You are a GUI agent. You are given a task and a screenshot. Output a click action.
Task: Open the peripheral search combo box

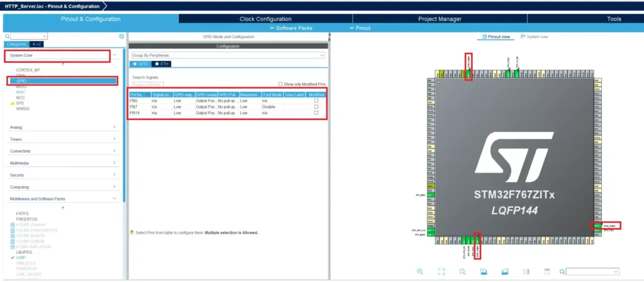click(29, 36)
